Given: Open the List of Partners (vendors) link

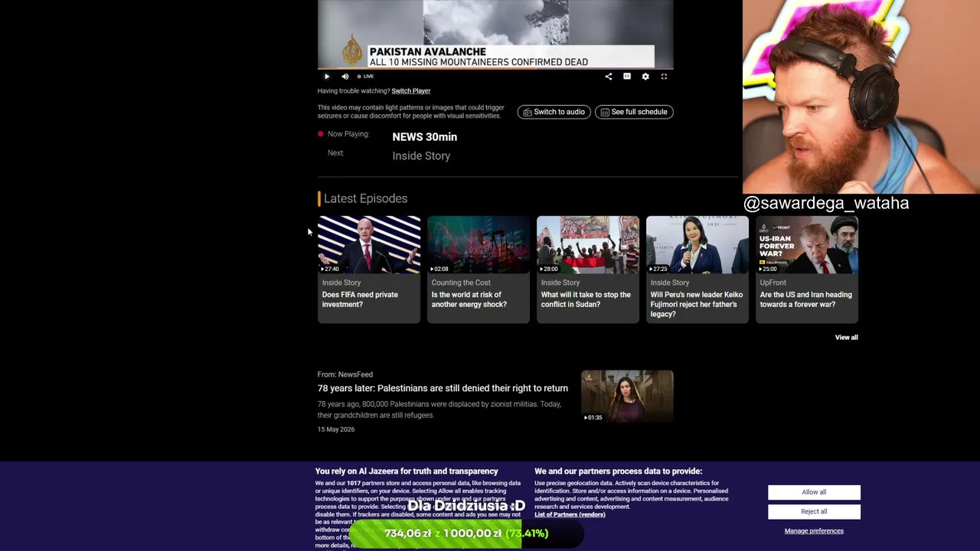Looking at the screenshot, I should 570,514.
